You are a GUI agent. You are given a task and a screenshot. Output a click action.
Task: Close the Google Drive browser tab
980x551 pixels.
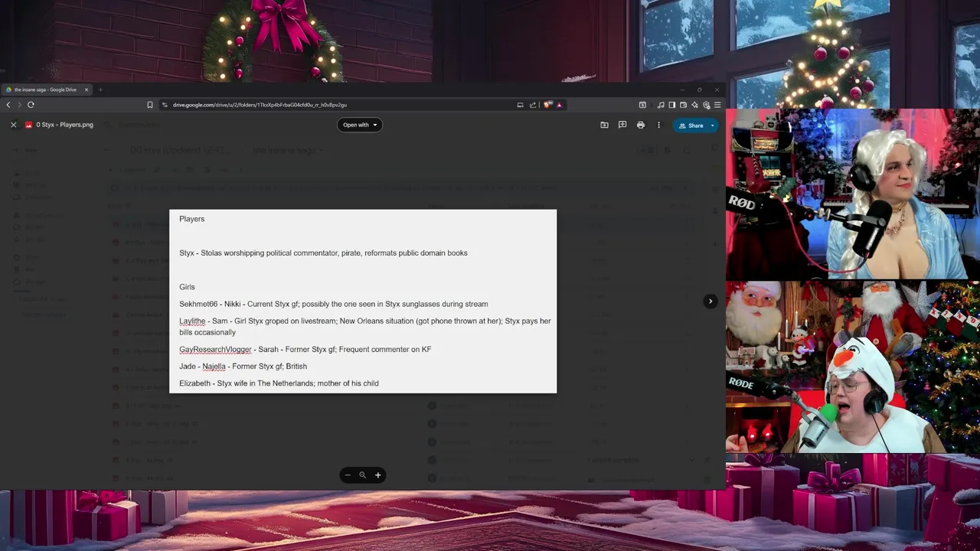coord(87,90)
